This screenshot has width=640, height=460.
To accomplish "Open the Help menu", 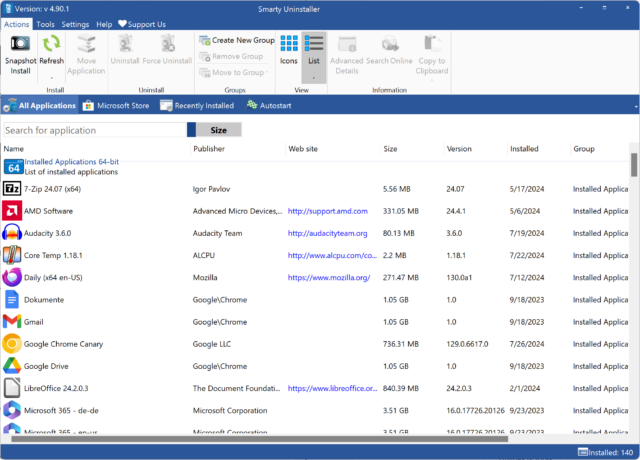I will 104,24.
